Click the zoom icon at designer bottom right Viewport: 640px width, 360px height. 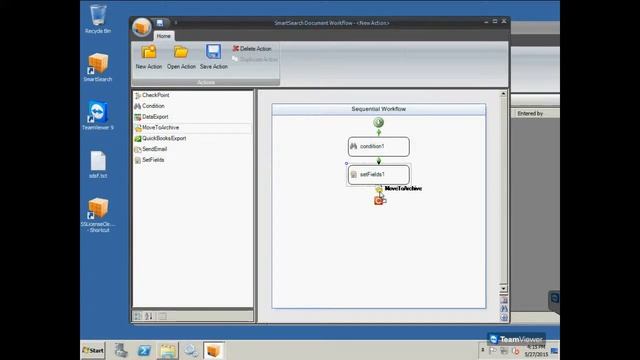click(x=504, y=317)
